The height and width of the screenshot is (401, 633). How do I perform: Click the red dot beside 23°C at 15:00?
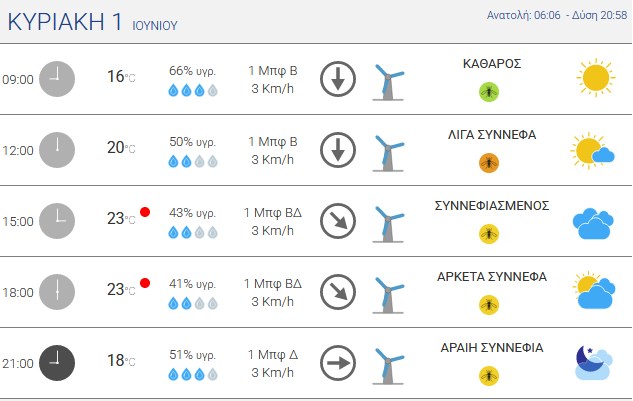point(145,212)
